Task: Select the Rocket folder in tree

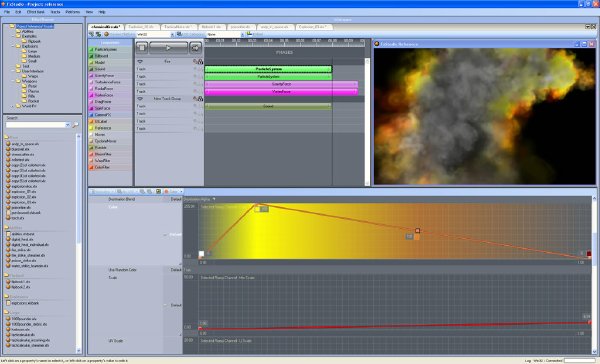Action: tap(33, 101)
